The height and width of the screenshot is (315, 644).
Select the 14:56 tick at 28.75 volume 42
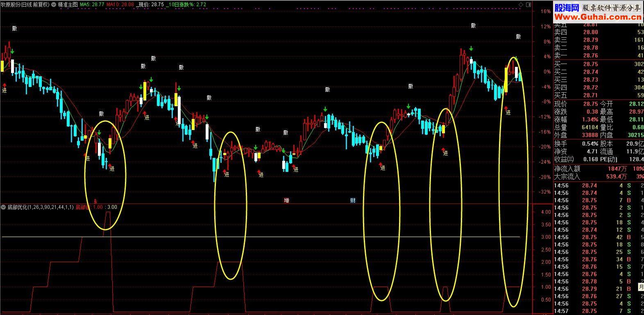(x=599, y=237)
